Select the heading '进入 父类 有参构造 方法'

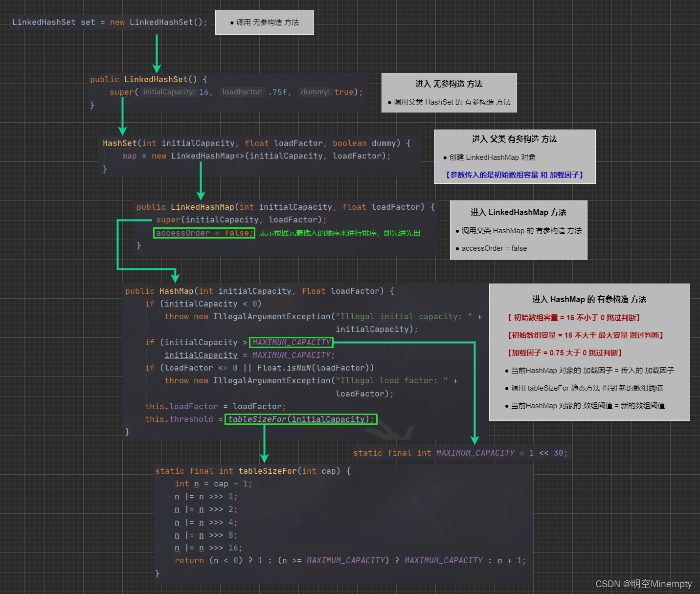515,139
